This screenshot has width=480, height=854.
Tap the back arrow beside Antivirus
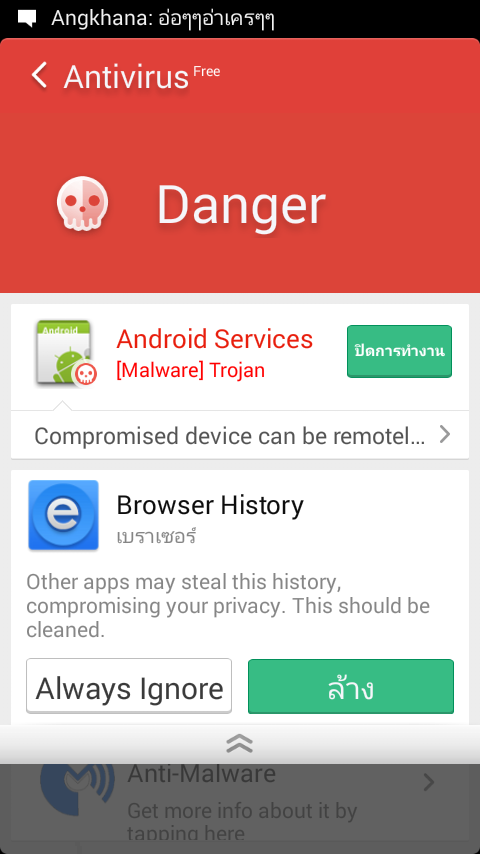tap(39, 75)
